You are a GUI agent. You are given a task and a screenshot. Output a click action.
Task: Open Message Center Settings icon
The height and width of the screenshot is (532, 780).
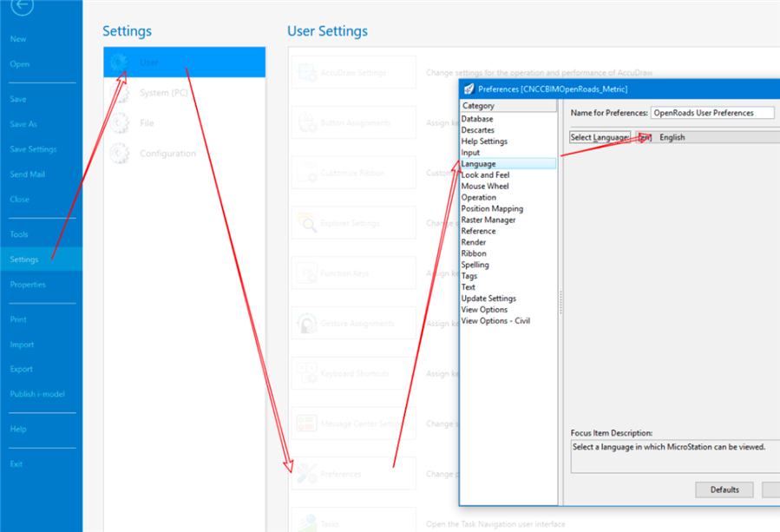pyautogui.click(x=307, y=424)
